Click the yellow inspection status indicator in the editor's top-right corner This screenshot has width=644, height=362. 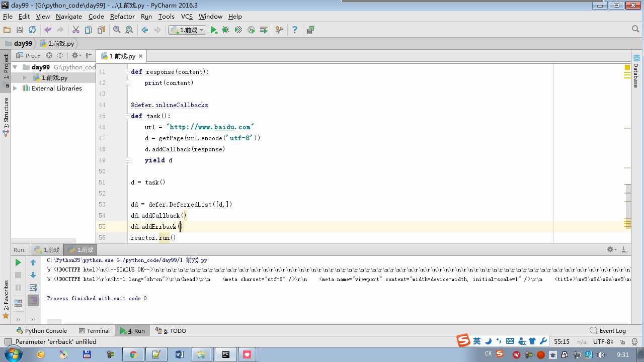(627, 67)
